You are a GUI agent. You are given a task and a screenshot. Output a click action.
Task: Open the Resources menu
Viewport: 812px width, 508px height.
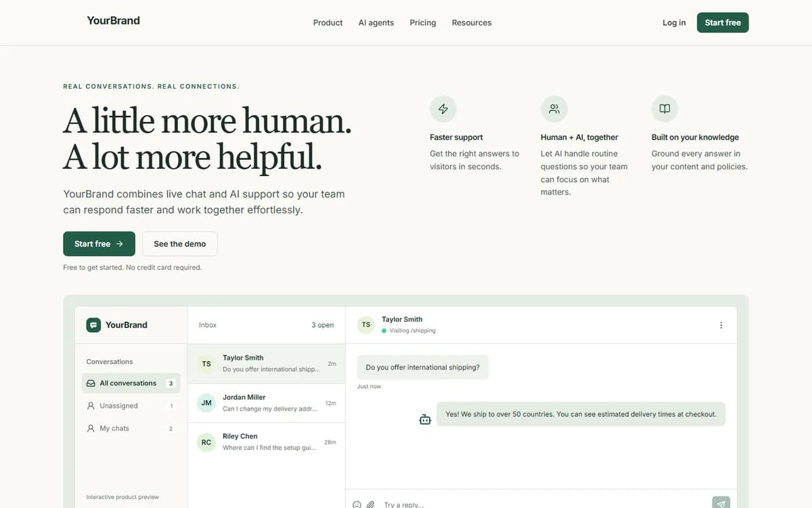pos(472,22)
